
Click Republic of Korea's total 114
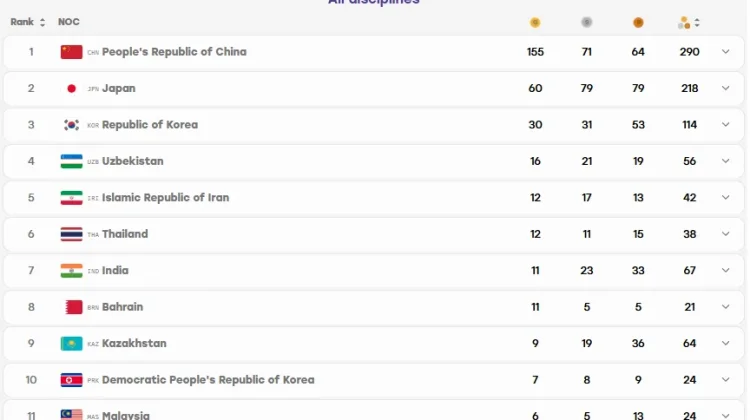coord(689,125)
